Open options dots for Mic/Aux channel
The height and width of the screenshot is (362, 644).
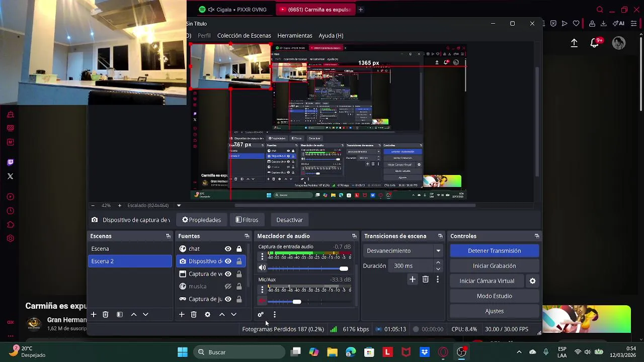click(x=262, y=290)
